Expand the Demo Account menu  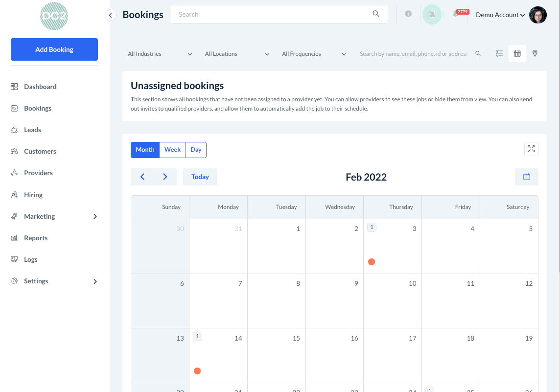[500, 15]
